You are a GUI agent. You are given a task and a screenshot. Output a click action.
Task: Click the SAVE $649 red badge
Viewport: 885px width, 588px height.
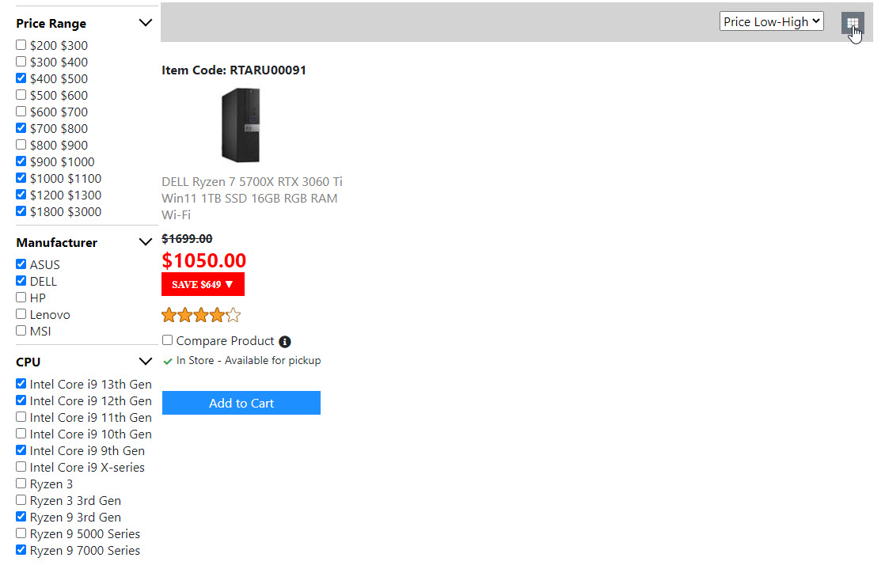(x=203, y=285)
